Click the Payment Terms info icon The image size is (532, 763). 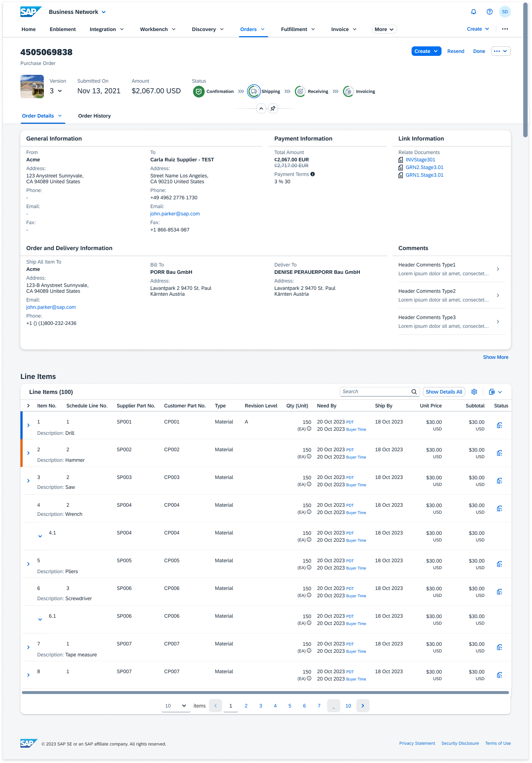(313, 174)
